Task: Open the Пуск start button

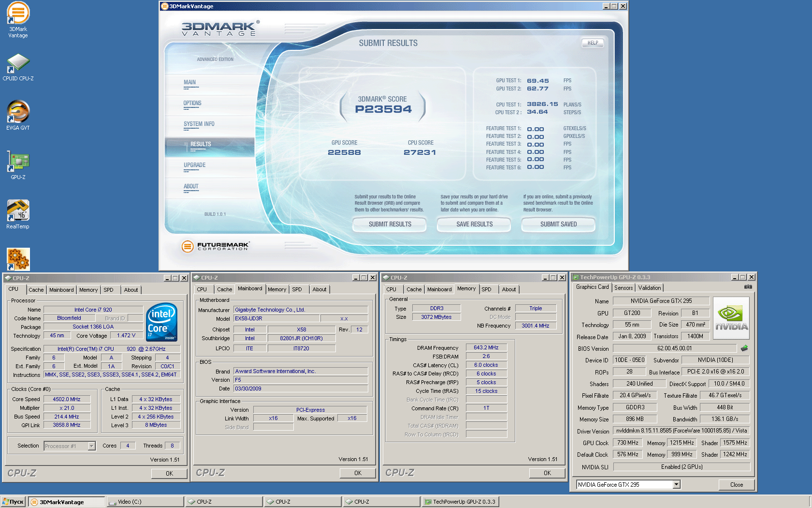Action: tap(13, 502)
